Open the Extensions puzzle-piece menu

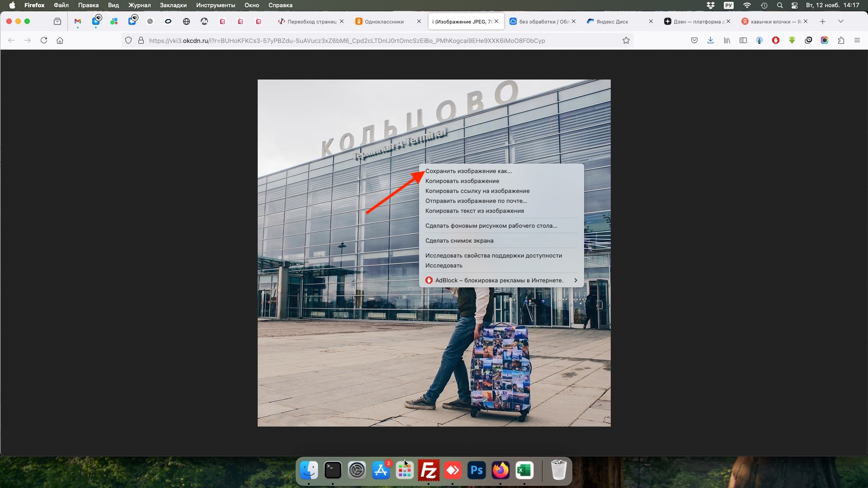click(x=841, y=40)
